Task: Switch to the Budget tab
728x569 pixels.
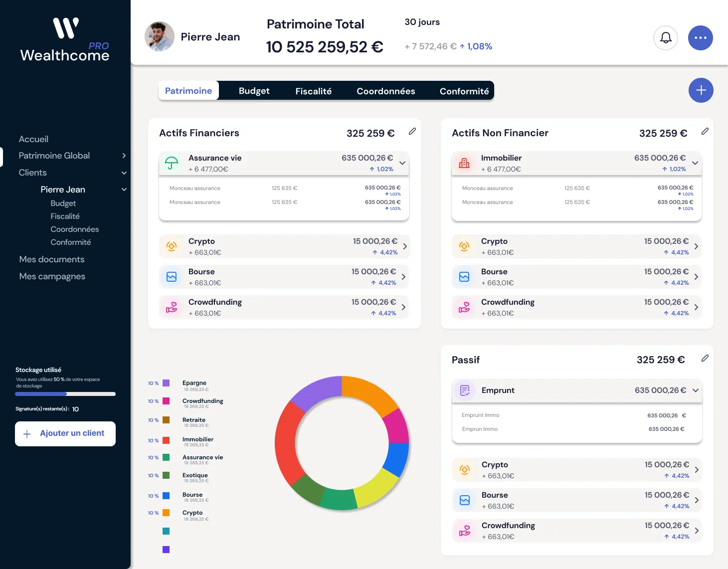Action: point(254,91)
